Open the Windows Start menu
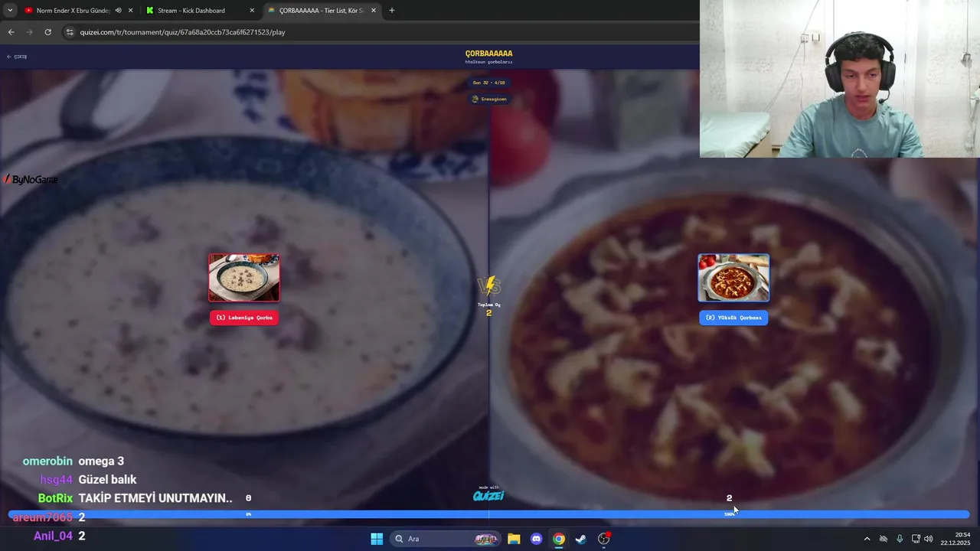This screenshot has height=551, width=980. (377, 539)
